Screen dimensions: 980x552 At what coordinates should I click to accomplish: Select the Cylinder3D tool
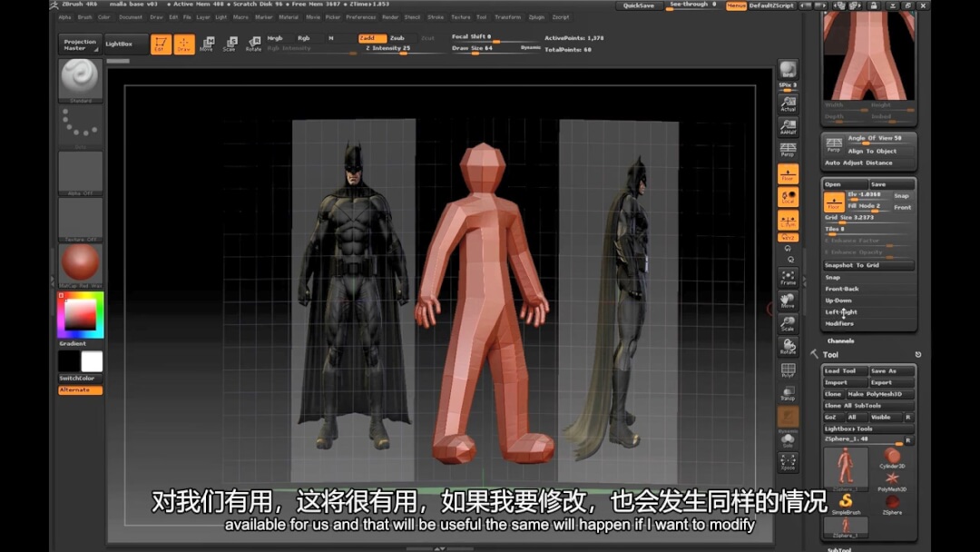[x=892, y=458]
